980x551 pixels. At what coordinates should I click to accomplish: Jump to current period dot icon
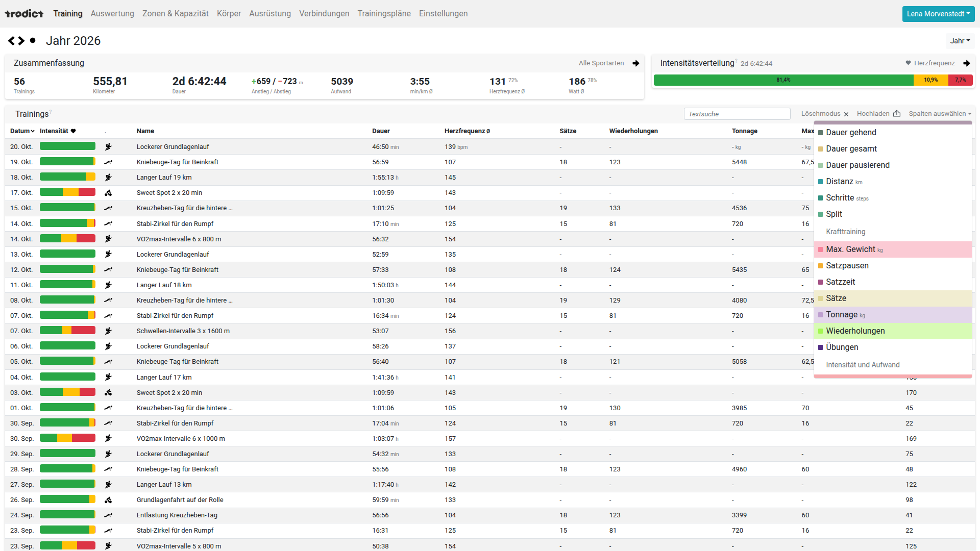[33, 40]
